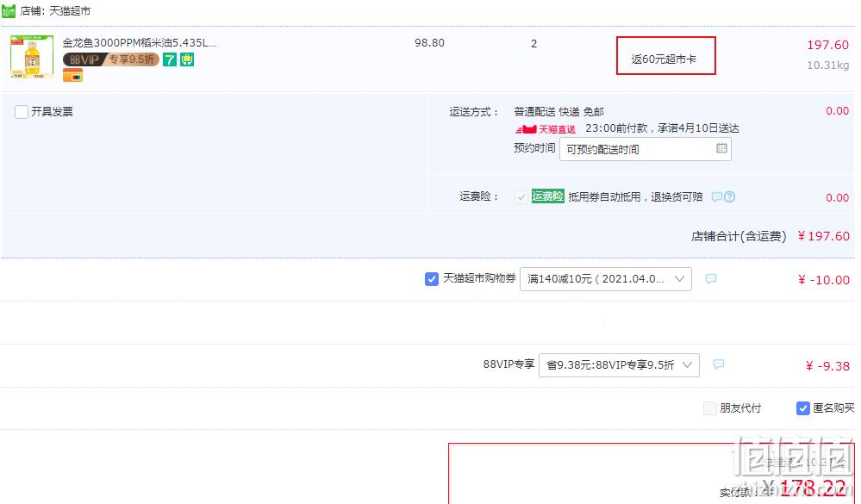Screen dimensions: 861x504
Task: Click the 88VIP 专享9.5折 badge
Action: (111, 59)
